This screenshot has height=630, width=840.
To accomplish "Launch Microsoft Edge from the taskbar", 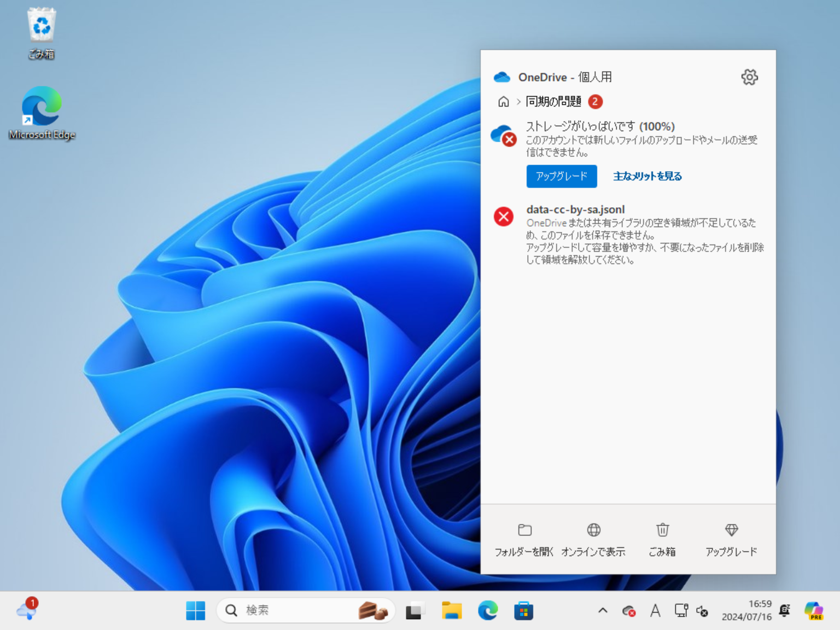I will (487, 610).
